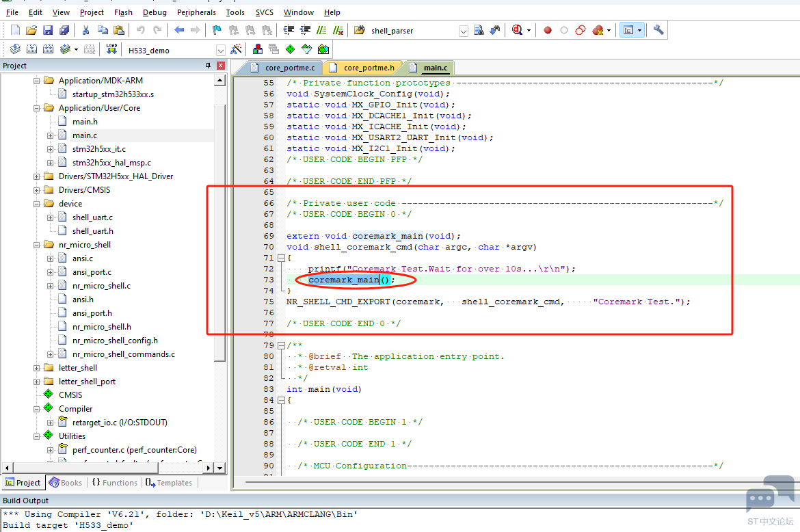Select retarget_io.c (I/O:STDOUT) entry
The height and width of the screenshot is (532, 800).
120,423
